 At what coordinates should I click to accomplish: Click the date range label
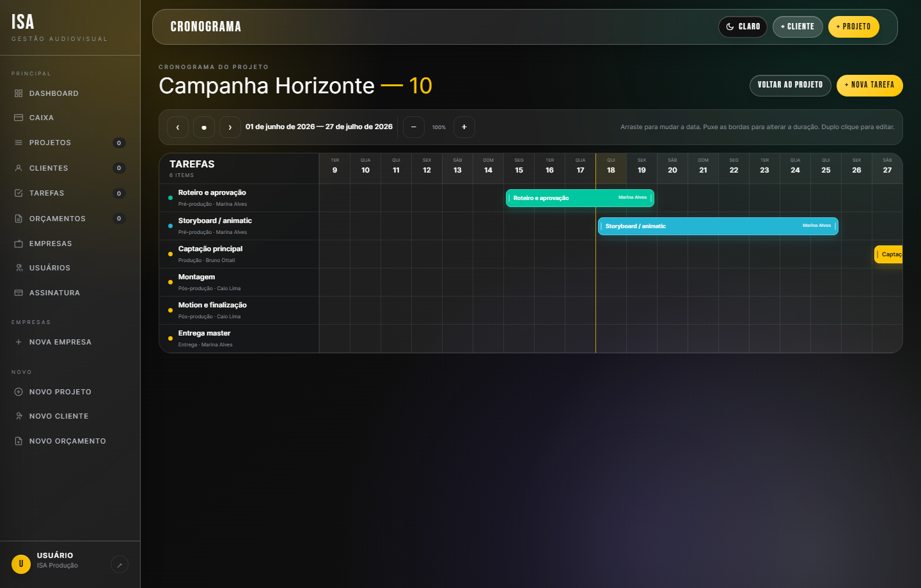tap(319, 127)
